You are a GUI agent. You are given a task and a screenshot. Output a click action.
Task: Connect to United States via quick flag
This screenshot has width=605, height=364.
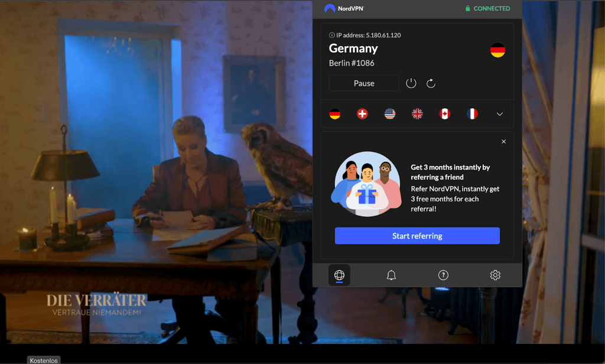[x=390, y=114]
